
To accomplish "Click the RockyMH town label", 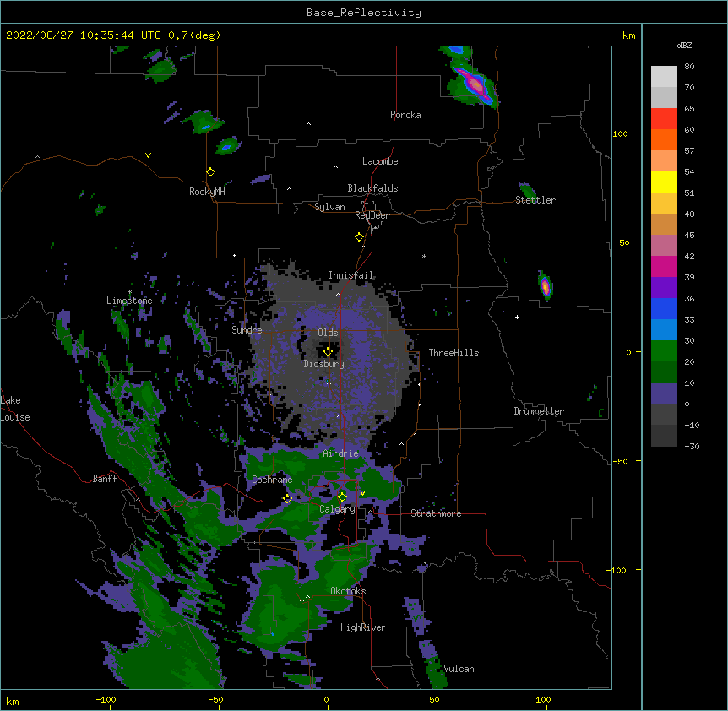I will [207, 192].
